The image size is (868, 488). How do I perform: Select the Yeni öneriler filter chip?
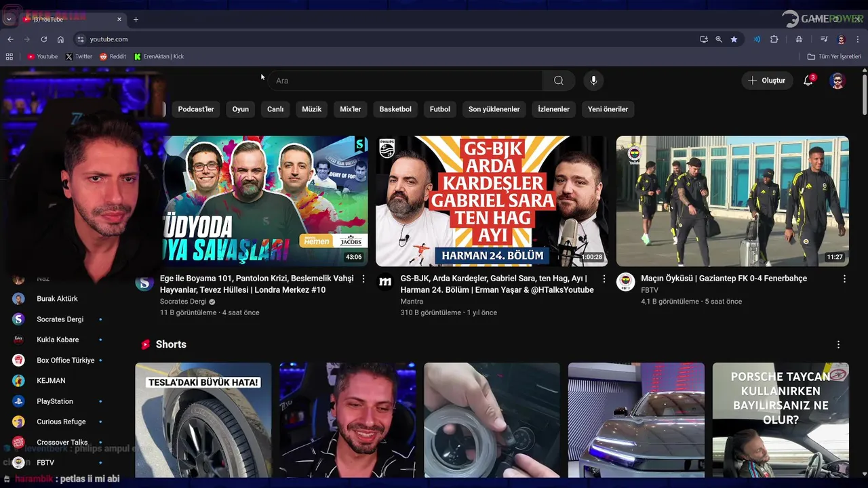pyautogui.click(x=608, y=109)
